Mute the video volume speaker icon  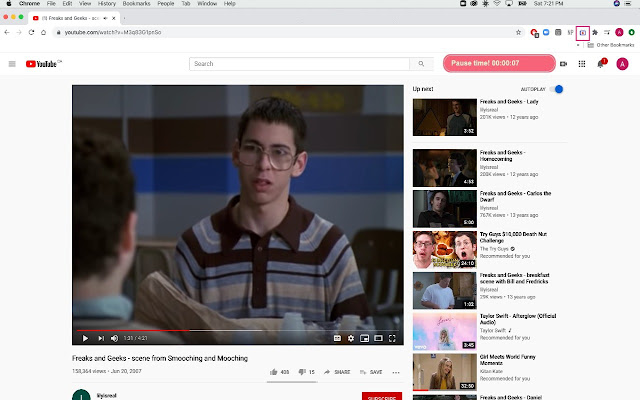(114, 338)
